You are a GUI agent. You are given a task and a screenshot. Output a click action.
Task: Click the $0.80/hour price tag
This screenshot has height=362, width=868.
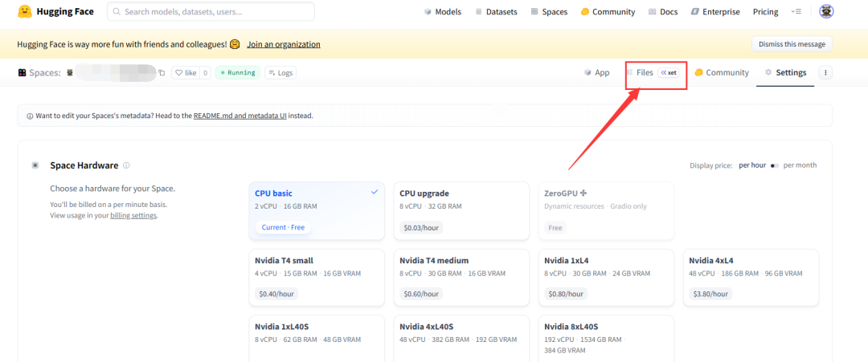pos(567,294)
